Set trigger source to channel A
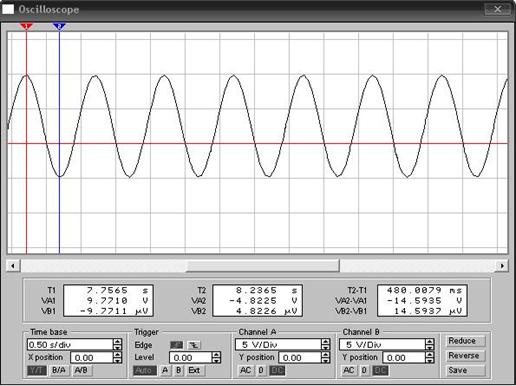 pos(165,370)
